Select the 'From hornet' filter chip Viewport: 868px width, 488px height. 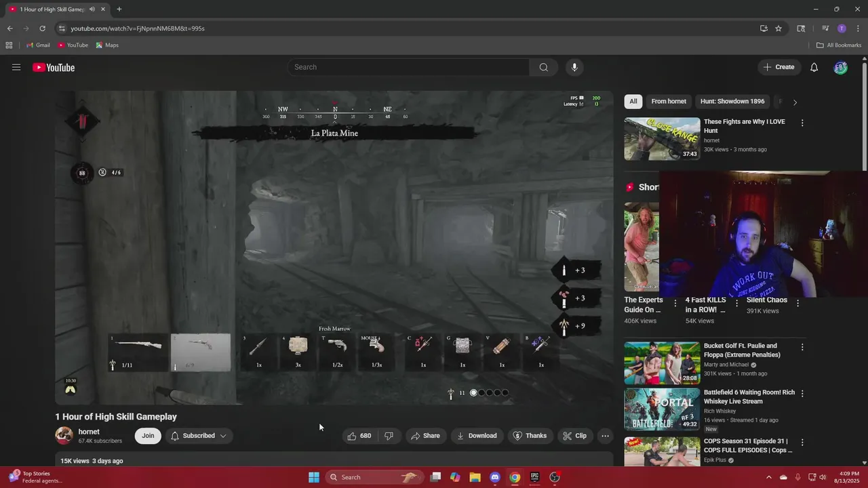coord(669,102)
